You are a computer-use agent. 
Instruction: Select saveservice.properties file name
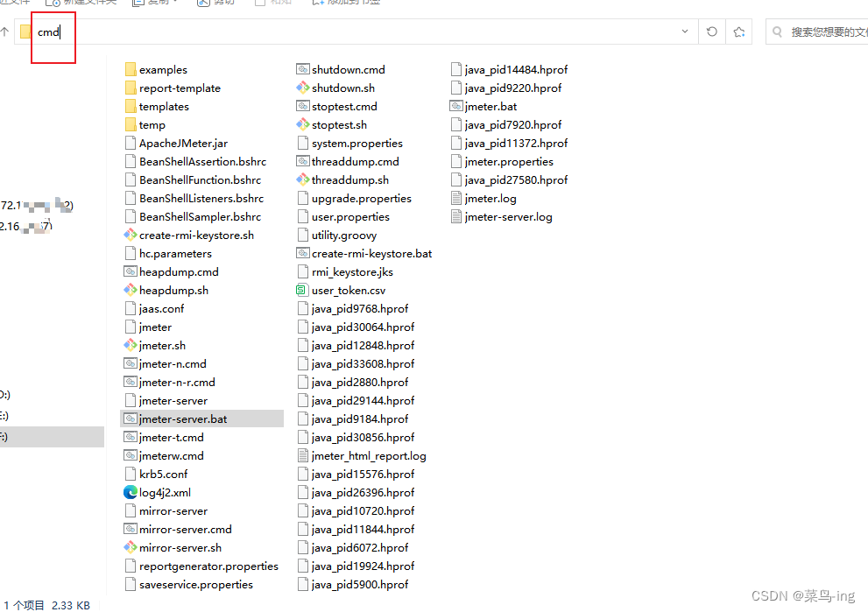pos(196,584)
